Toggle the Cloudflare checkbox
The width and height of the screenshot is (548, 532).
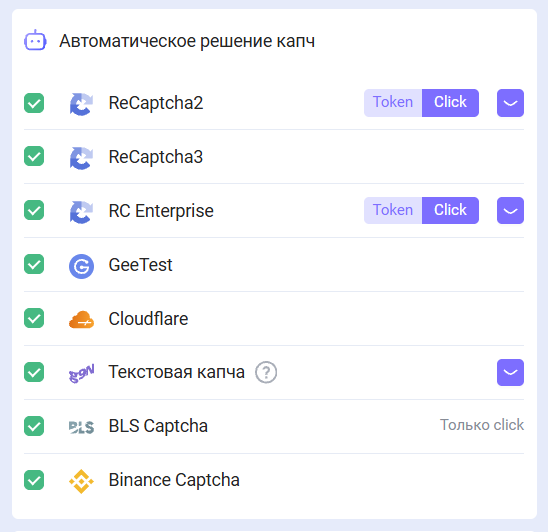pos(34,318)
